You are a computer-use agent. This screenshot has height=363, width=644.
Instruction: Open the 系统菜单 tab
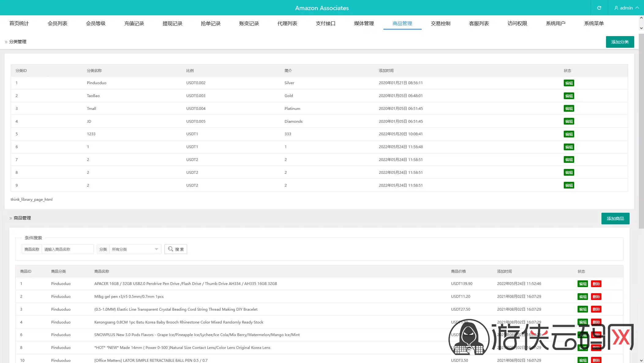pos(593,24)
